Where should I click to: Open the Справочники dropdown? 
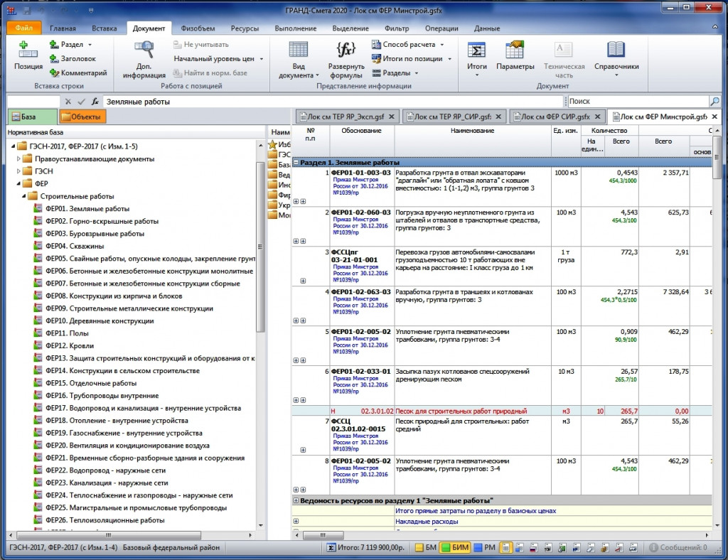click(616, 58)
